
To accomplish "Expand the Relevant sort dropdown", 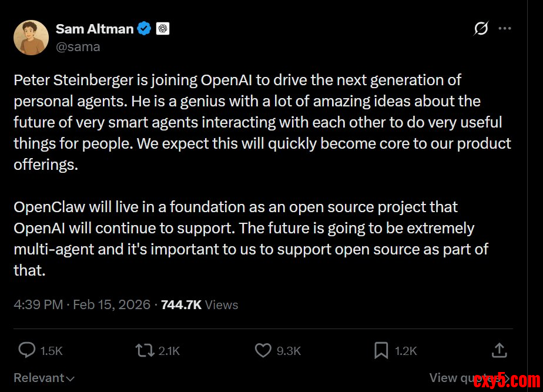I will [44, 378].
